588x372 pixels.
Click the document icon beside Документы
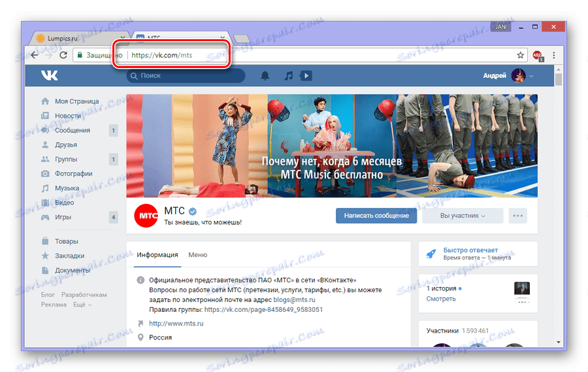point(45,270)
